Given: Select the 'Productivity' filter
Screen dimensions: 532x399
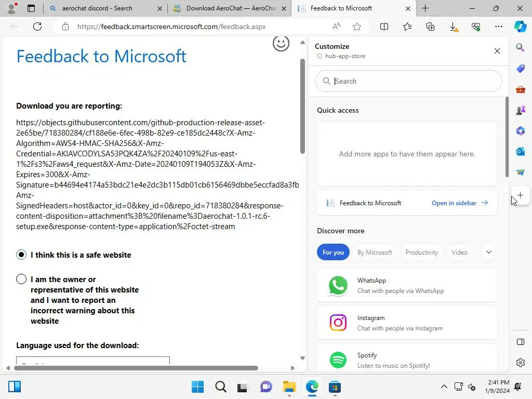Looking at the screenshot, I should click(x=422, y=252).
